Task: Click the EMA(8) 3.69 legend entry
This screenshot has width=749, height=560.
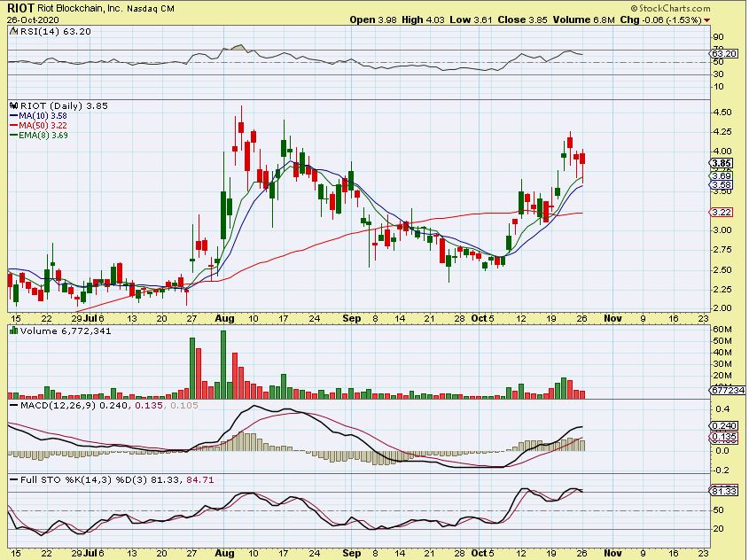Action: click(x=39, y=136)
